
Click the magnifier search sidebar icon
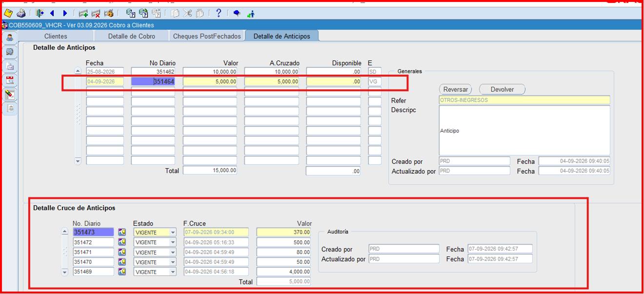pyautogui.click(x=10, y=52)
